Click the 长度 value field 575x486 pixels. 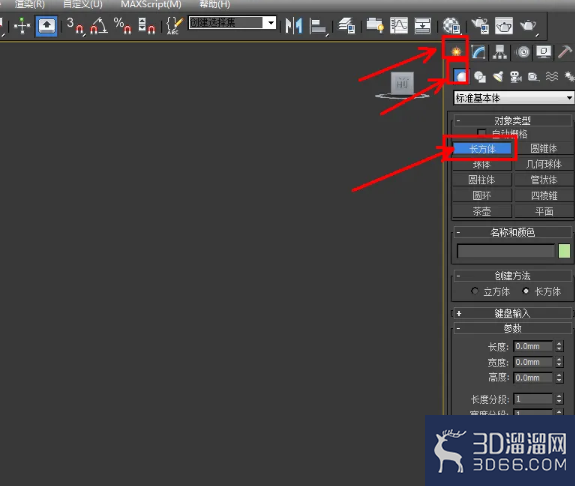(533, 346)
